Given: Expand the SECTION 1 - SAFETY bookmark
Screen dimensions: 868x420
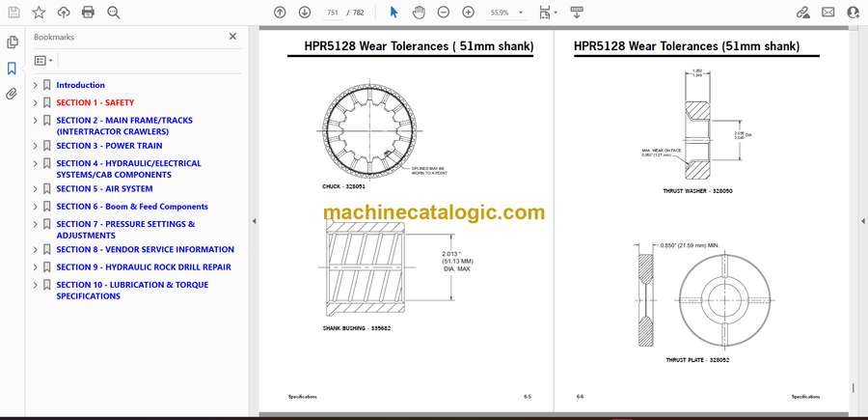Looking at the screenshot, I should pos(36,103).
